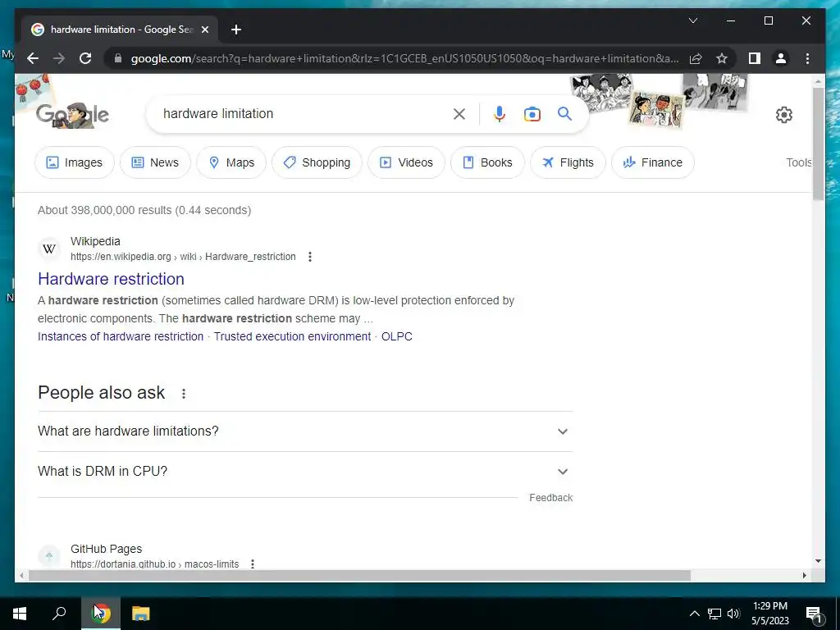Switch to News results

pos(155,162)
